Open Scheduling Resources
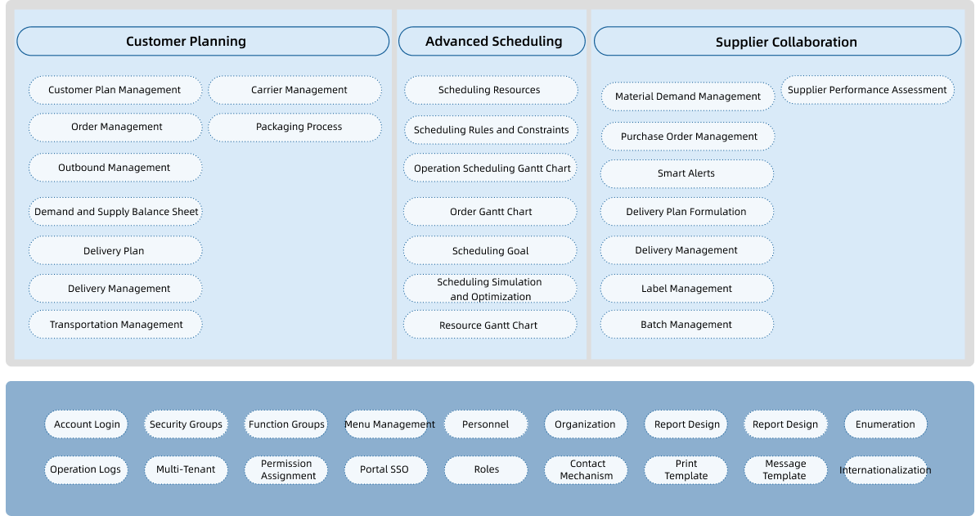 click(x=490, y=90)
